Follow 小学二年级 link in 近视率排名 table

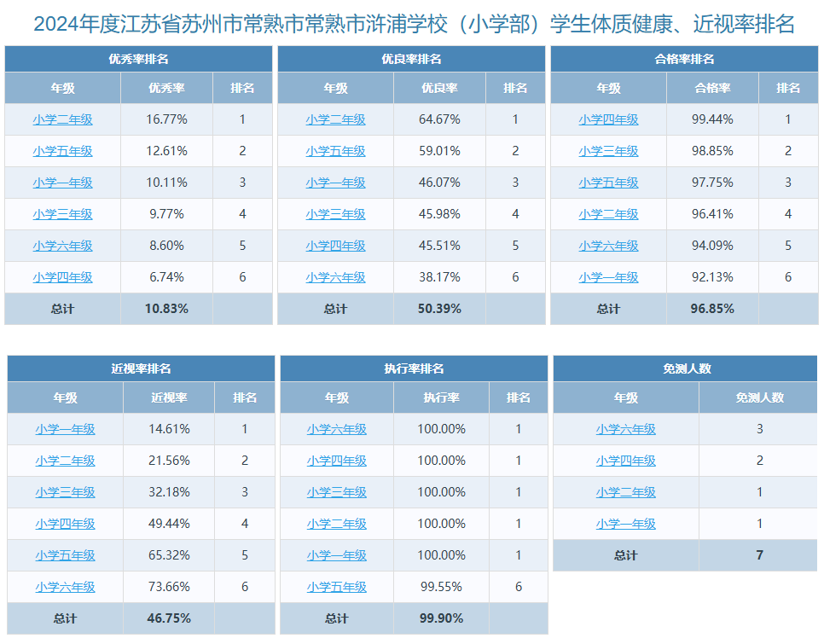tap(65, 461)
